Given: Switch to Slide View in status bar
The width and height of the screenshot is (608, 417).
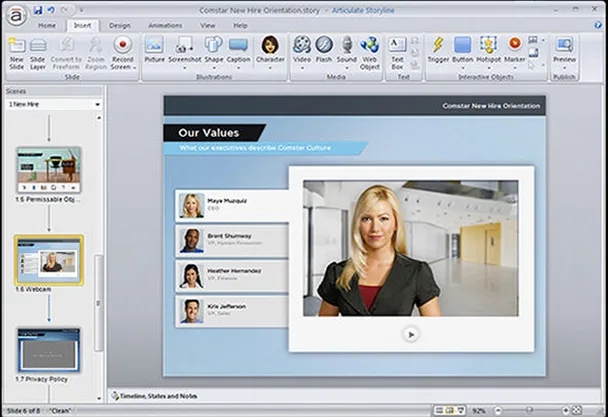Looking at the screenshot, I should [450, 410].
